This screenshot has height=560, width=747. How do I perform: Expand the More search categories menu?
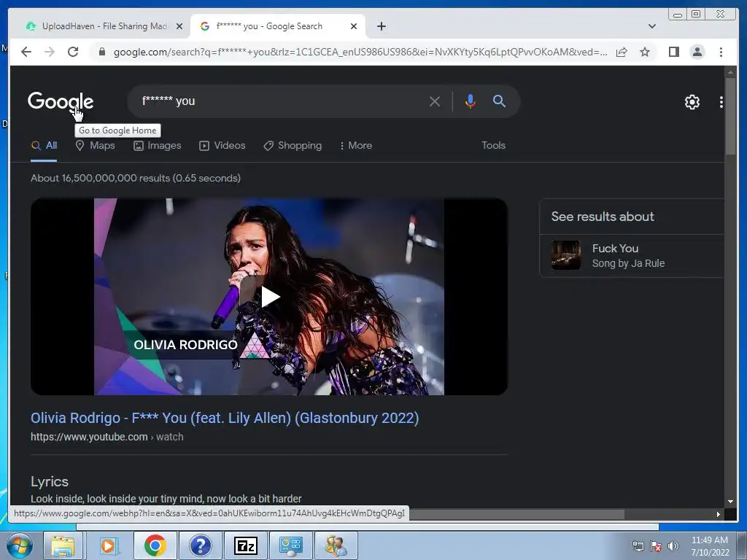355,146
